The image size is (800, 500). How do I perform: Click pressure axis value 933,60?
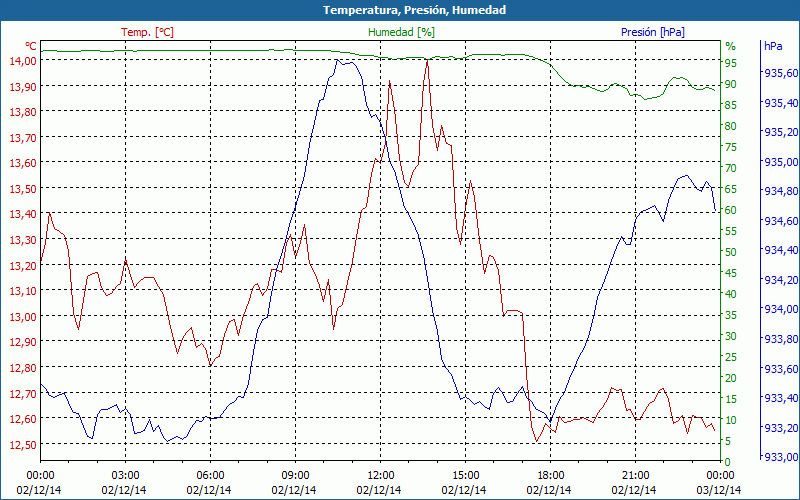coord(781,368)
